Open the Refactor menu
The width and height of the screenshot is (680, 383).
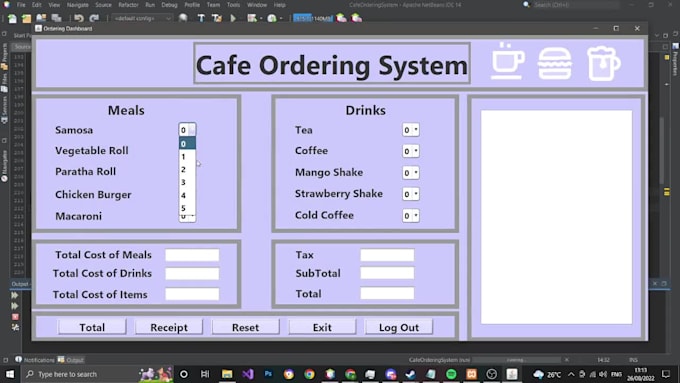(128, 5)
